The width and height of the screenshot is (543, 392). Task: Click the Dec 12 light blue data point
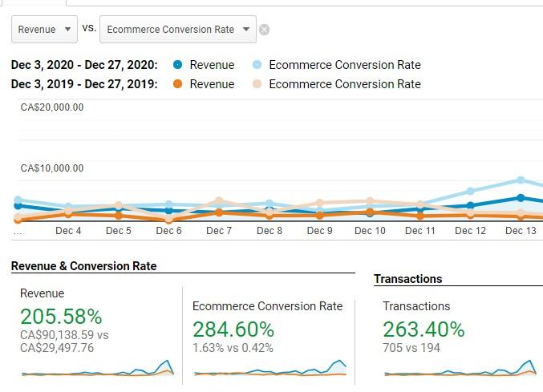point(470,192)
